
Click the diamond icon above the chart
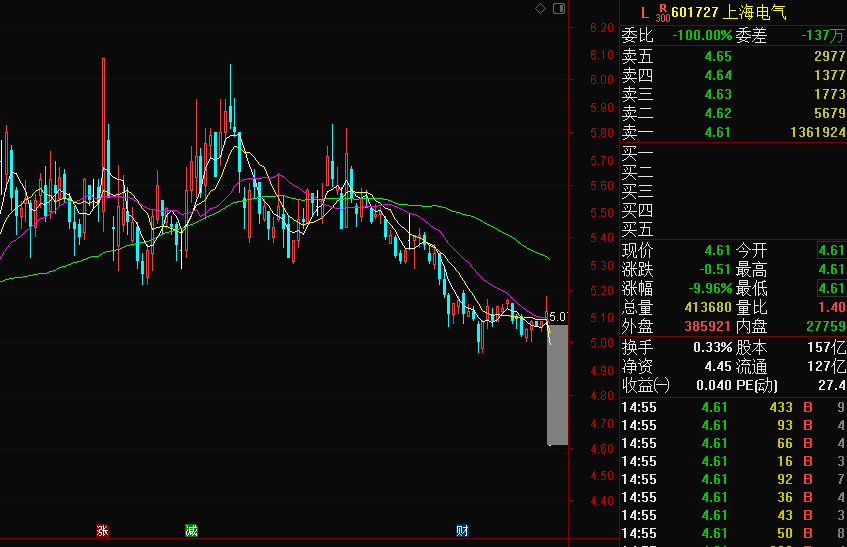click(540, 9)
